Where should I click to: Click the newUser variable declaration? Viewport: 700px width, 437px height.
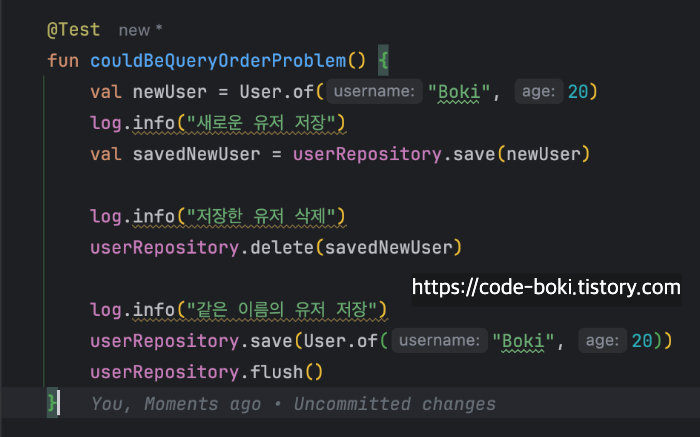[170, 92]
